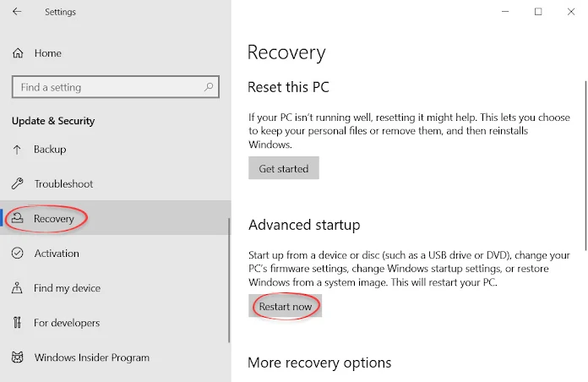Go to the Activation page

(x=56, y=254)
